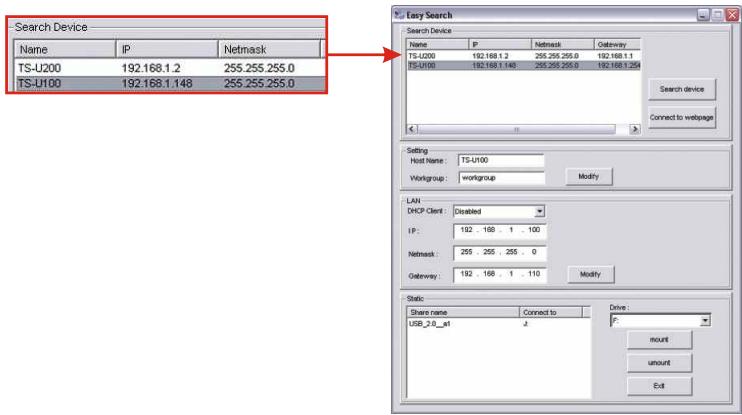This screenshot has width=742, height=415.
Task: Open the DHCP Client dropdown
Action: 539,212
